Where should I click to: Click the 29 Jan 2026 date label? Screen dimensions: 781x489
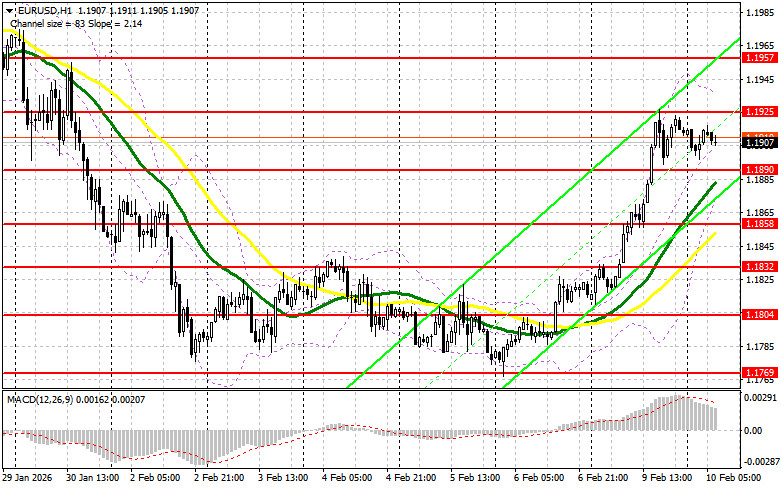click(27, 478)
